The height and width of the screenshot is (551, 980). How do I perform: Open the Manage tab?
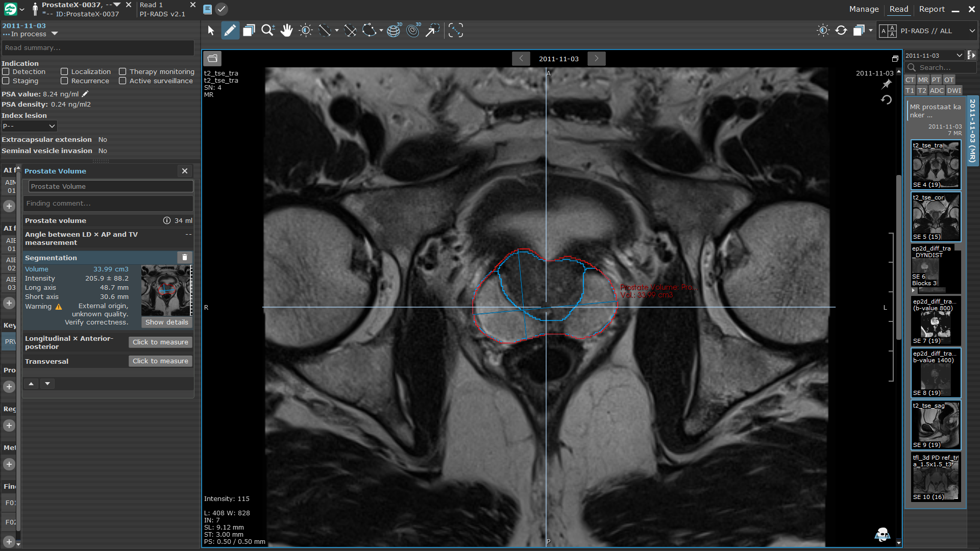tap(864, 9)
